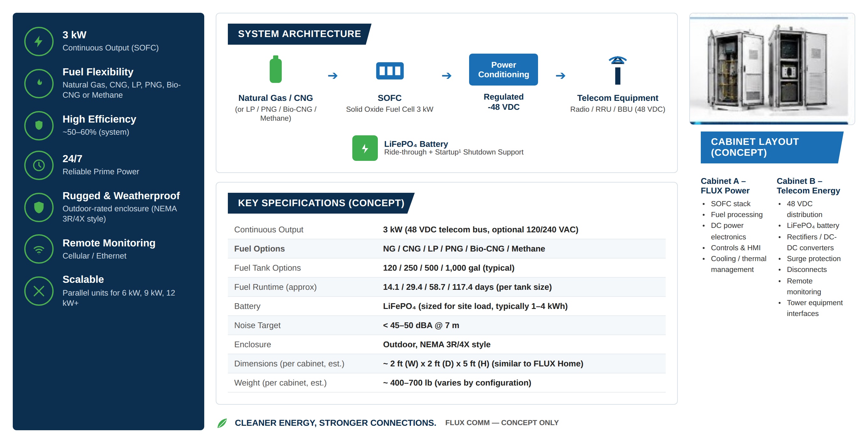868x443 pixels.
Task: Click '120 / 250 / 500 / 1,000 gal (typical)' value
Action: pos(448,268)
